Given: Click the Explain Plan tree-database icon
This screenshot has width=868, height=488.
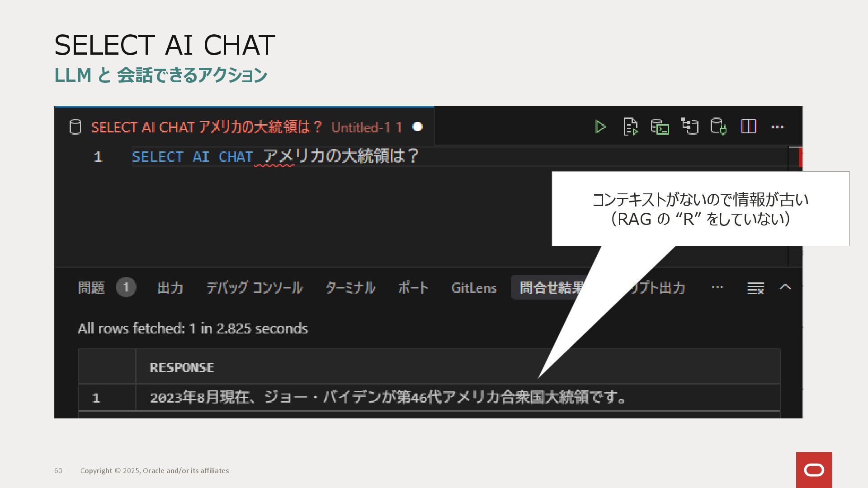Looking at the screenshot, I should [690, 127].
